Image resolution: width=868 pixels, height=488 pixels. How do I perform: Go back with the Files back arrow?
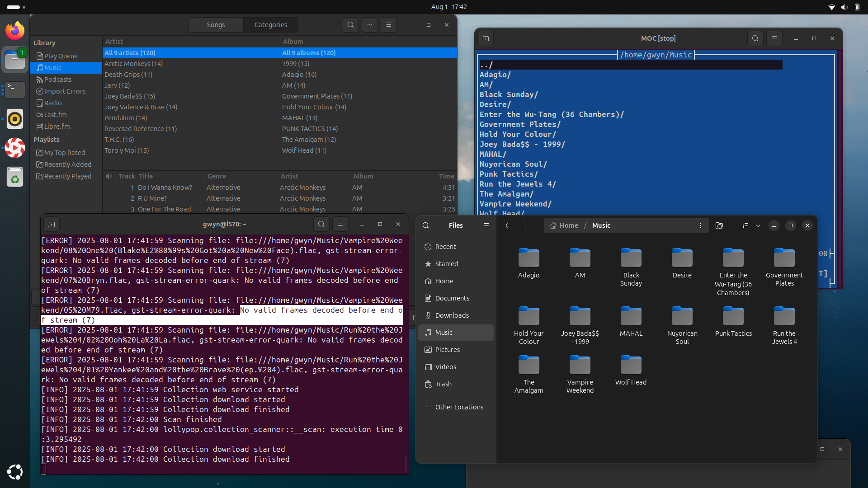click(507, 225)
